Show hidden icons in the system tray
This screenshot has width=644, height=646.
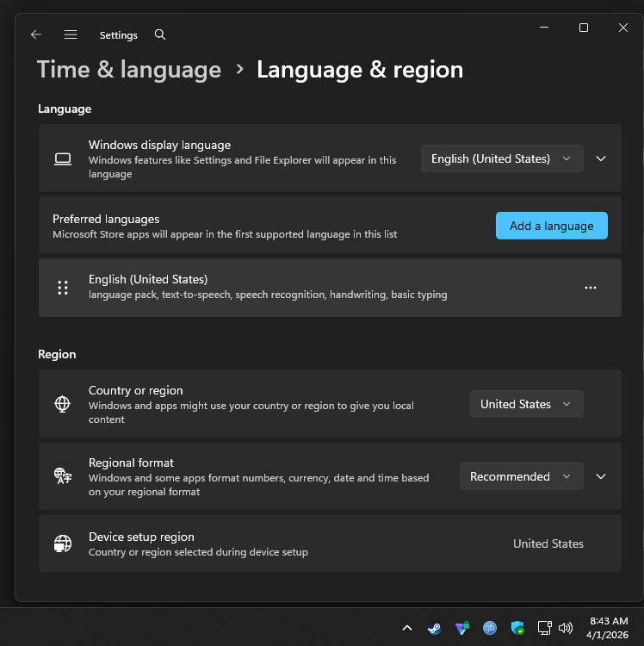[x=407, y=628]
